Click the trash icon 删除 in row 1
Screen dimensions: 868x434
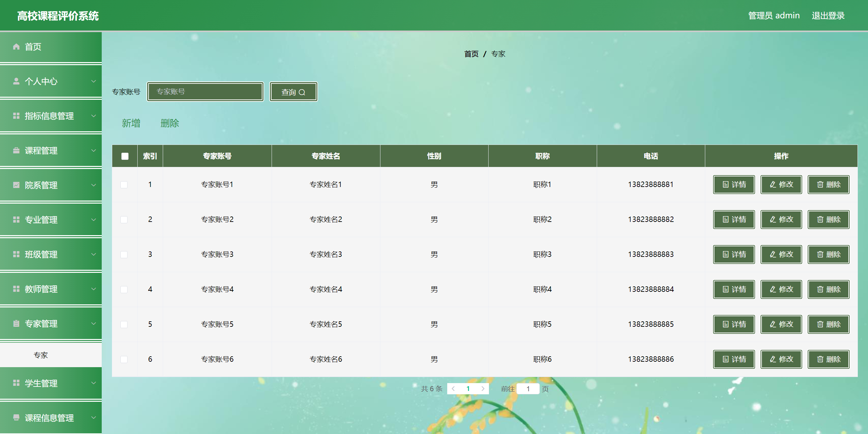point(820,184)
